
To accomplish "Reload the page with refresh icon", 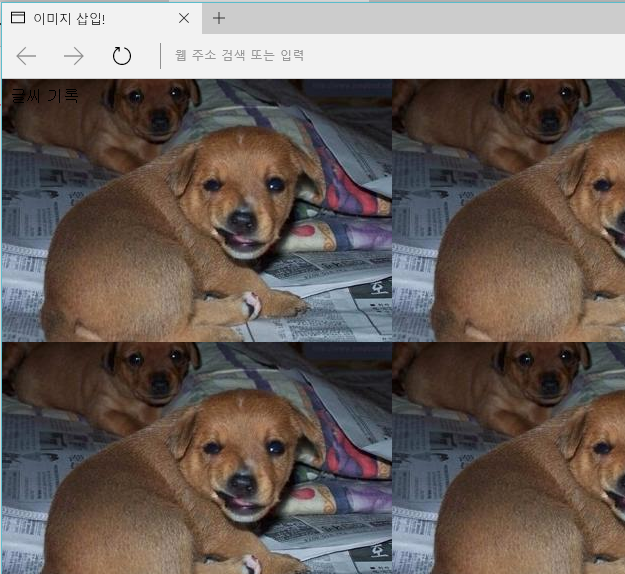I will pos(122,56).
